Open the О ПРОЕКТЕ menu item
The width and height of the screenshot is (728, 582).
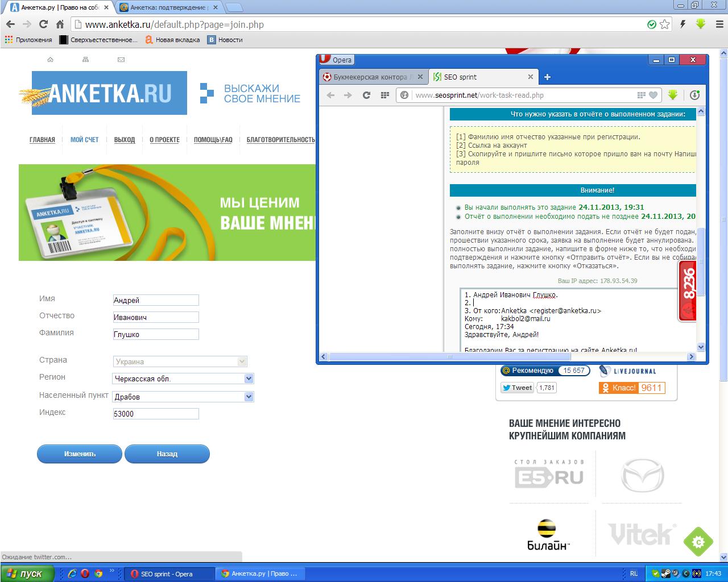164,140
